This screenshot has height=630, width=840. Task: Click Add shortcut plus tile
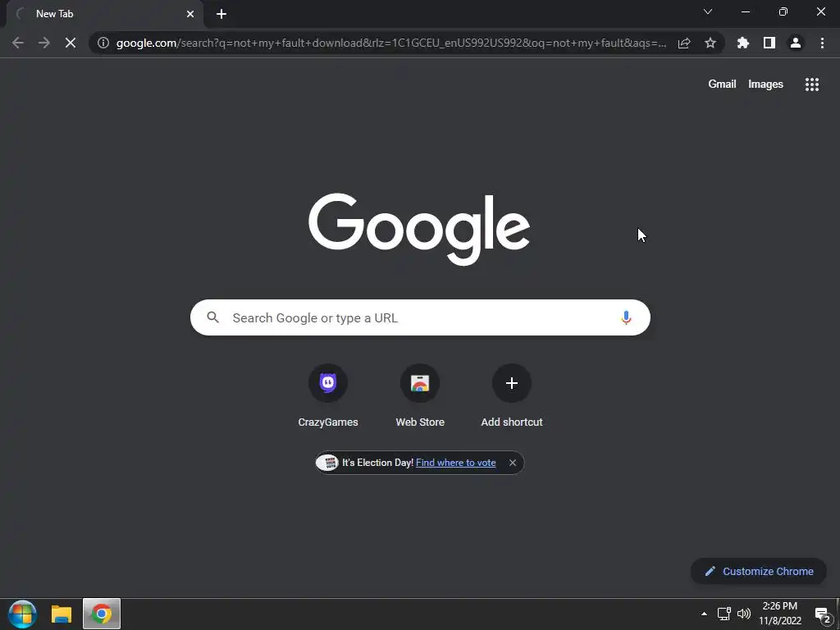point(512,396)
